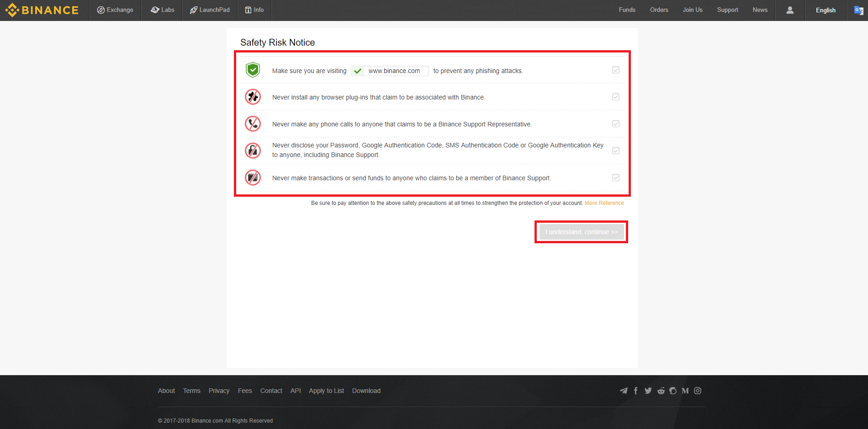Go to the Orders menu

coord(659,10)
